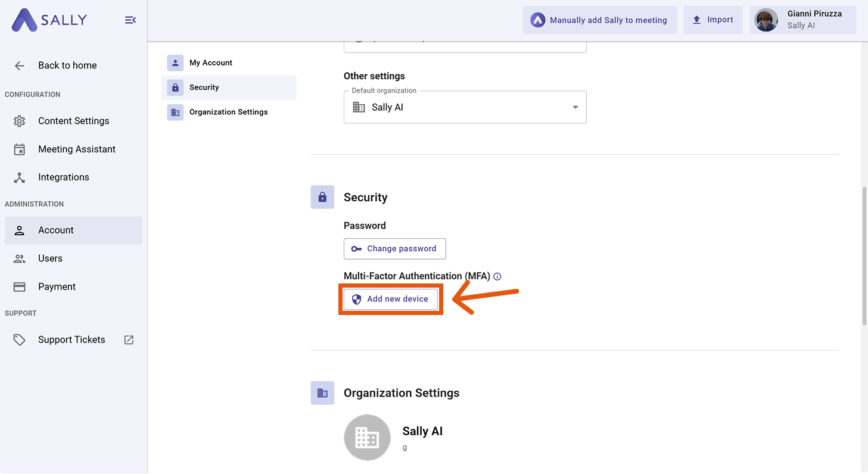The image size is (868, 474).
Task: Open the Payment section
Action: [x=57, y=286]
